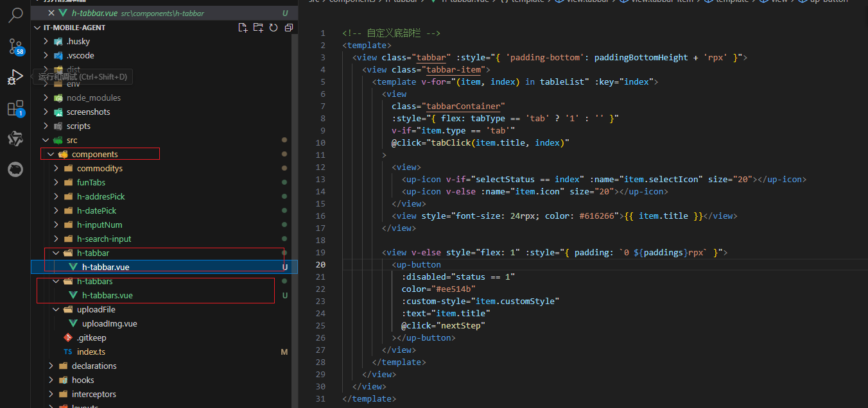The width and height of the screenshot is (868, 408).
Task: Select the h-search-input folder
Action: pos(164,239)
